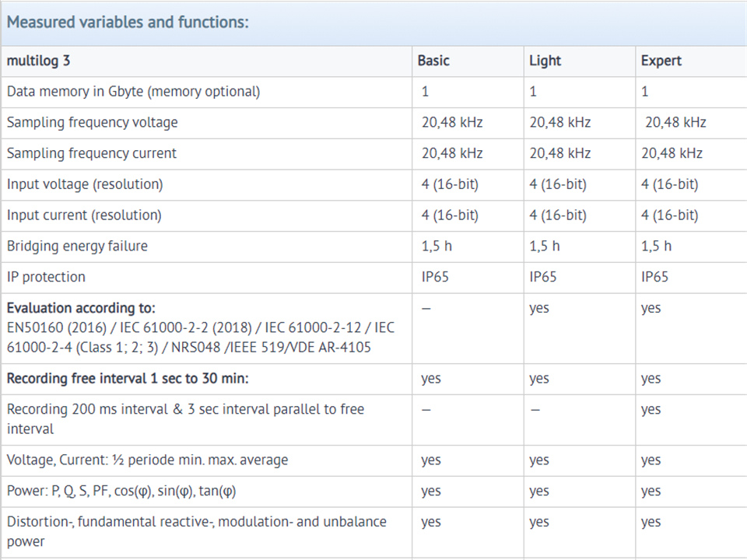Click Light's 'yes' for Recording free interval
This screenshot has width=747, height=560.
539,379
